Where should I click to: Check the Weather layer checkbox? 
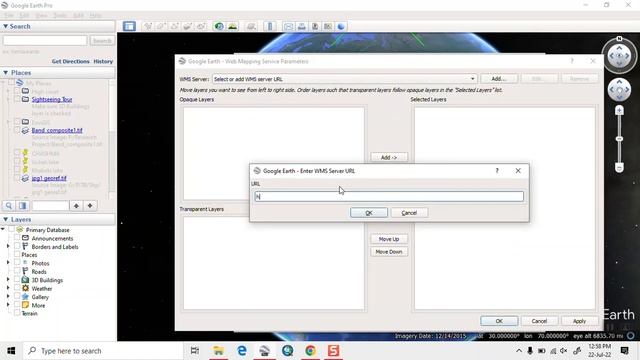(17, 288)
